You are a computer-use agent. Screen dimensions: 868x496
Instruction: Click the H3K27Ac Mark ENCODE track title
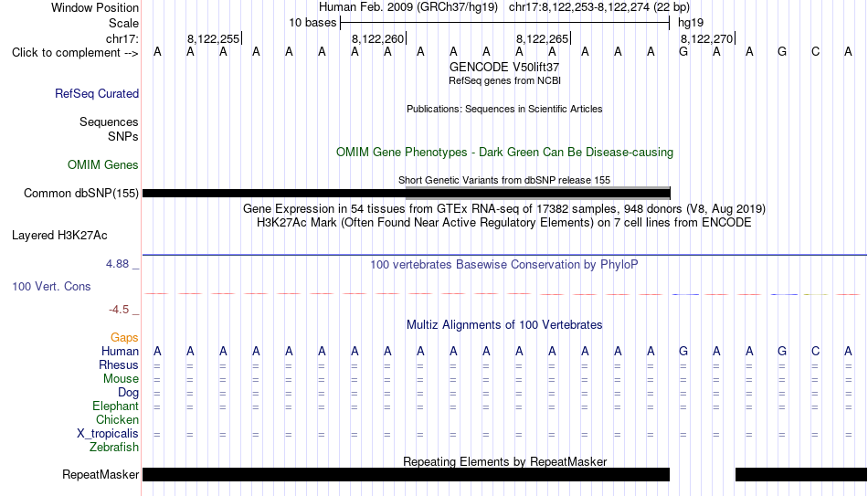(x=504, y=223)
